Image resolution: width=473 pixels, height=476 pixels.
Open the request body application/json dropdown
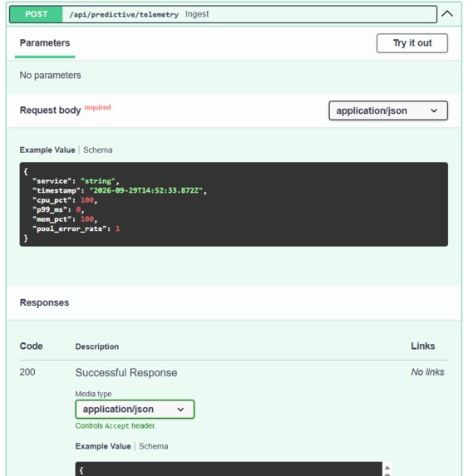tap(388, 110)
